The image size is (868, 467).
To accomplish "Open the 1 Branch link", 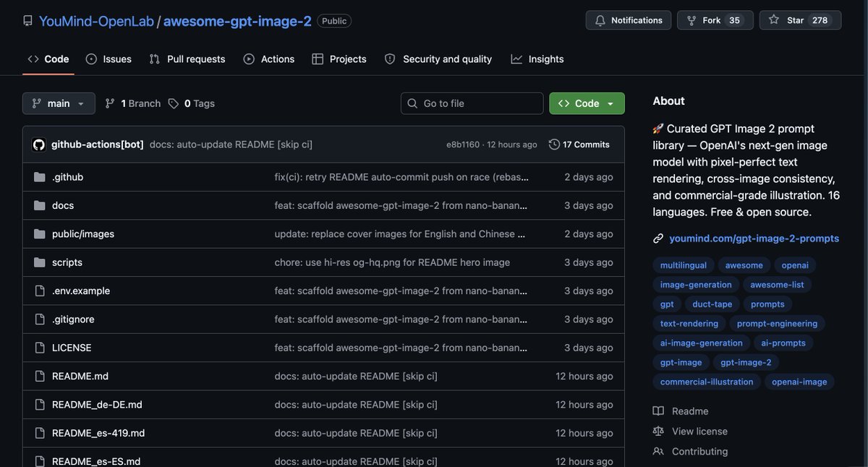I will 133,103.
